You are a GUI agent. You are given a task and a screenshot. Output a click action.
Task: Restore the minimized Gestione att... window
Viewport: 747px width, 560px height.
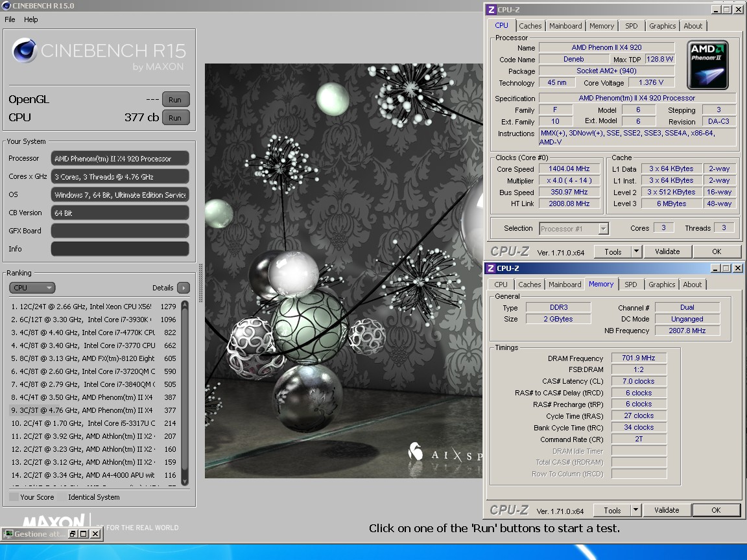point(73,534)
